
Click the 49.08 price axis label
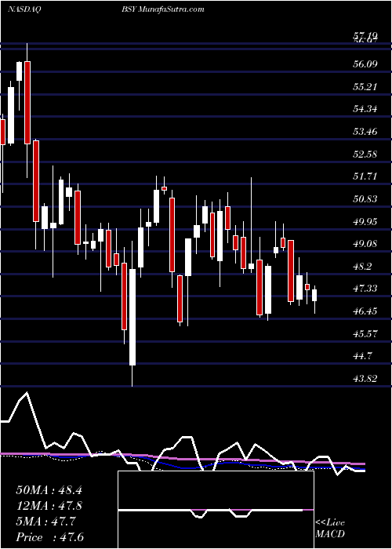(365, 244)
